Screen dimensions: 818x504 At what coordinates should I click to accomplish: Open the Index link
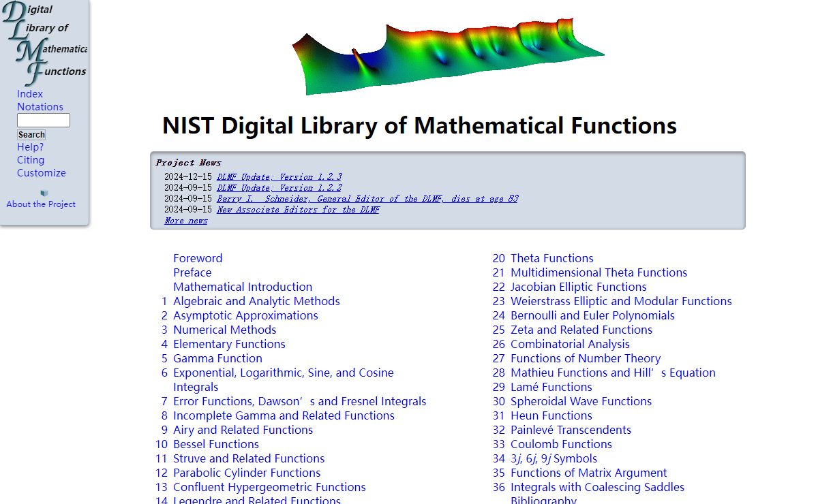tap(30, 94)
